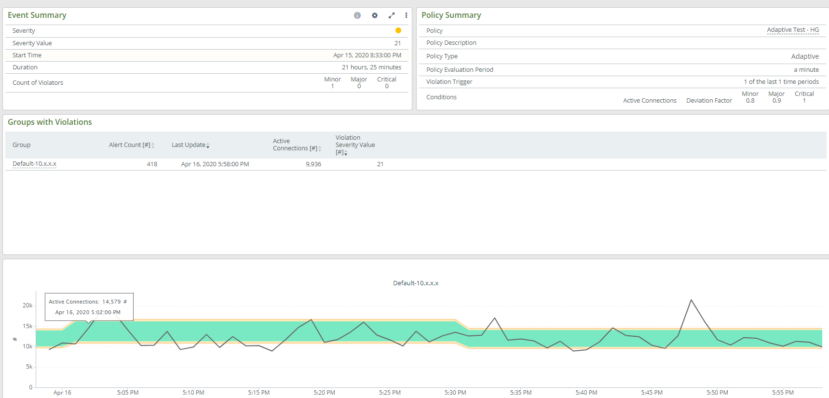The height and width of the screenshot is (398, 829).
Task: Click the 5:30 PM x-axis label
Action: pos(455,393)
